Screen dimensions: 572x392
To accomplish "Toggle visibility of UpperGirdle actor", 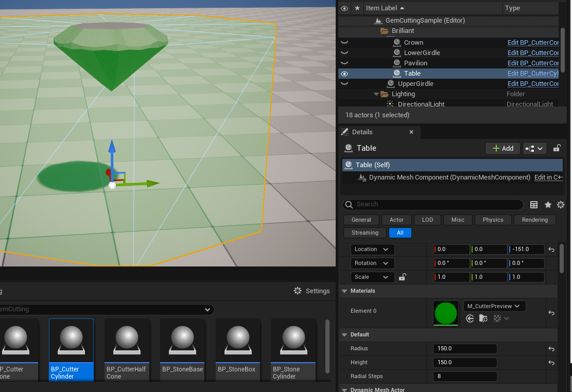I will pos(344,84).
